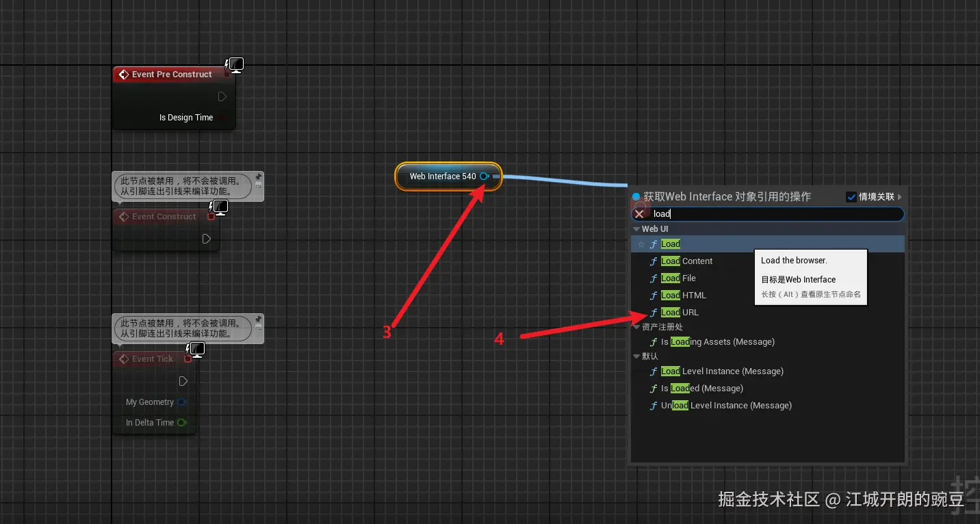Select the Event Pre Construct node title

(x=172, y=75)
